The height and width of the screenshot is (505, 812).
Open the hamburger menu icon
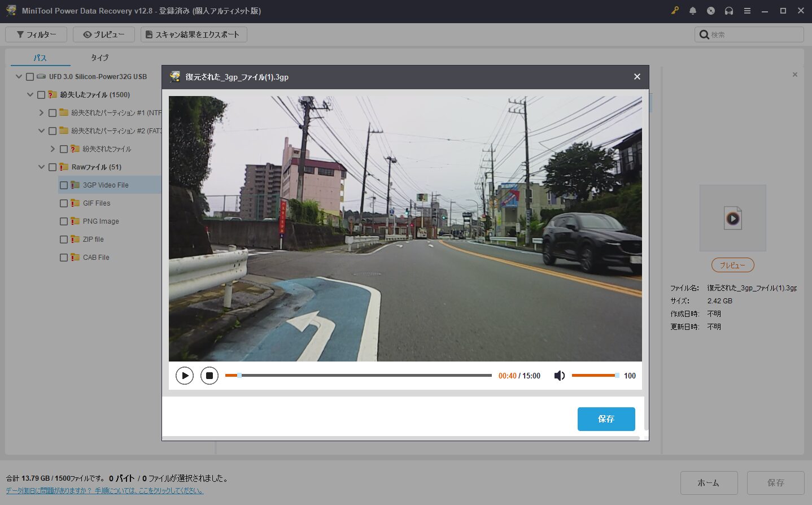[747, 11]
